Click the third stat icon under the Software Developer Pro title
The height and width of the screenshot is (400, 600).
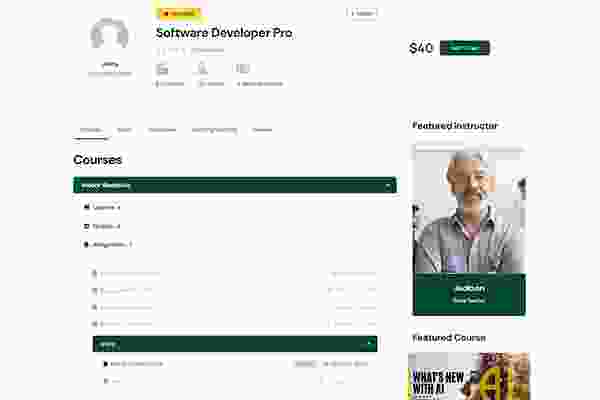(243, 69)
